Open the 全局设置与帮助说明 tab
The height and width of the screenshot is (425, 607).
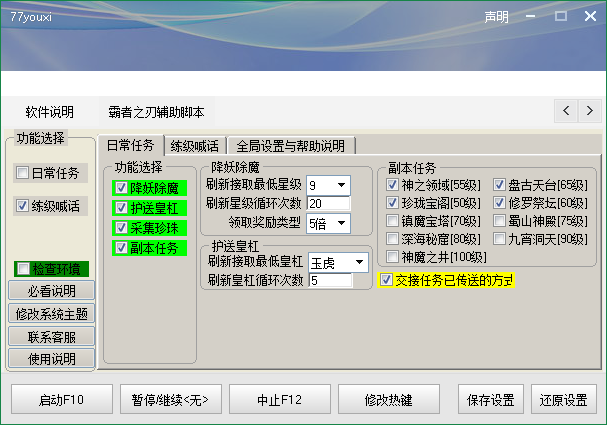pos(290,146)
